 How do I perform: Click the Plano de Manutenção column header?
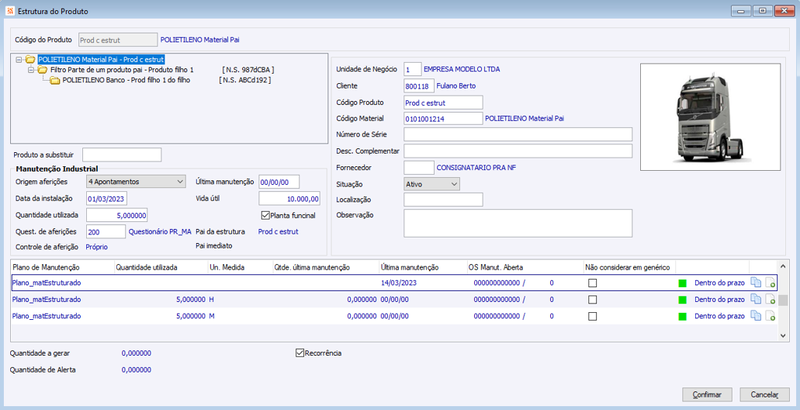point(62,267)
